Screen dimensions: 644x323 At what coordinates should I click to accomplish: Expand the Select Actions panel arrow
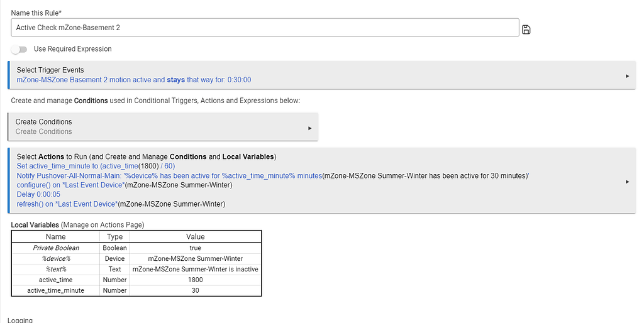[627, 182]
